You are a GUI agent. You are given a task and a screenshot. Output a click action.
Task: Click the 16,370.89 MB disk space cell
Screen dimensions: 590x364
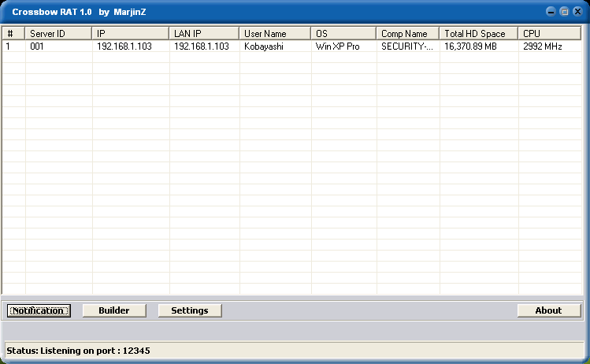(472, 46)
